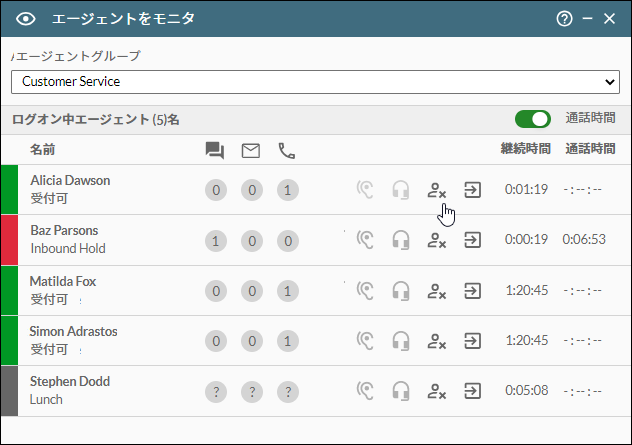Click ear listen icon for Stephen Dodd
Viewport: 632px width, 445px height.
[365, 391]
